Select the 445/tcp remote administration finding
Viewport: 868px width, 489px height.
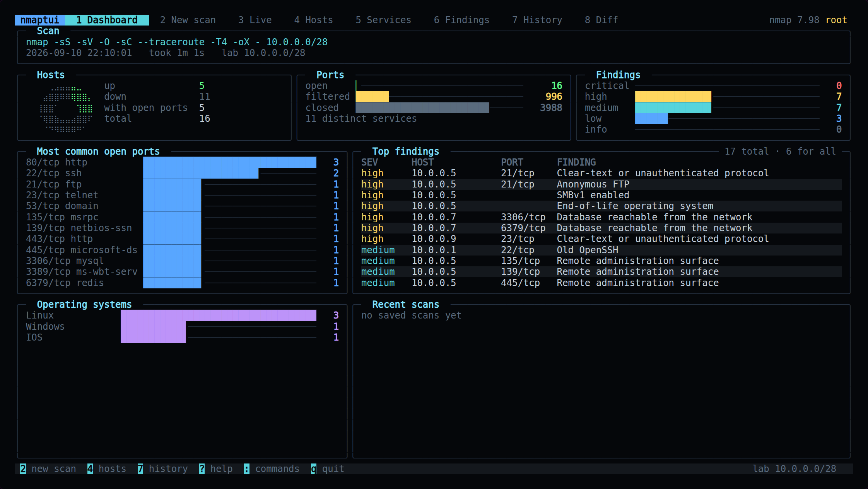(x=601, y=283)
